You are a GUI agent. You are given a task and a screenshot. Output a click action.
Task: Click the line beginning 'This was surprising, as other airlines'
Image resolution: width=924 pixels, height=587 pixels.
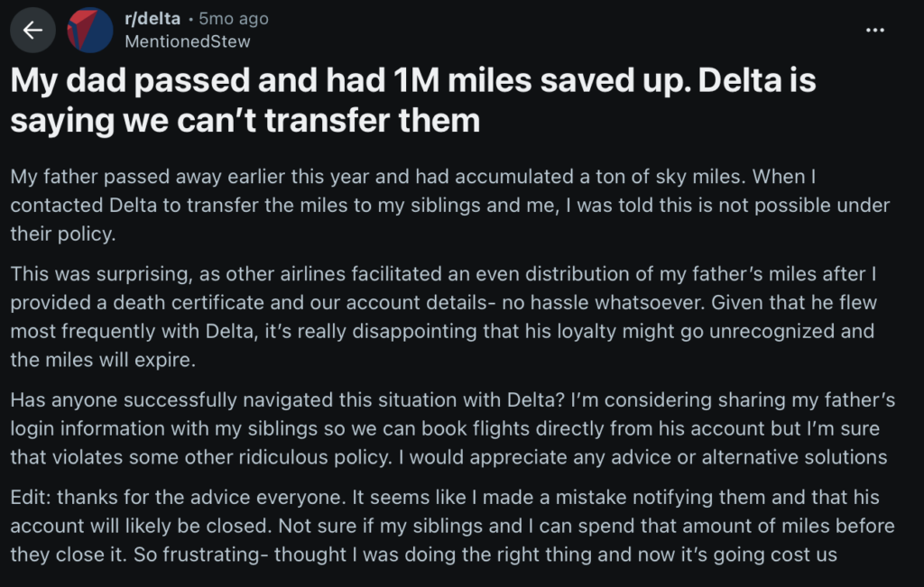click(x=442, y=275)
